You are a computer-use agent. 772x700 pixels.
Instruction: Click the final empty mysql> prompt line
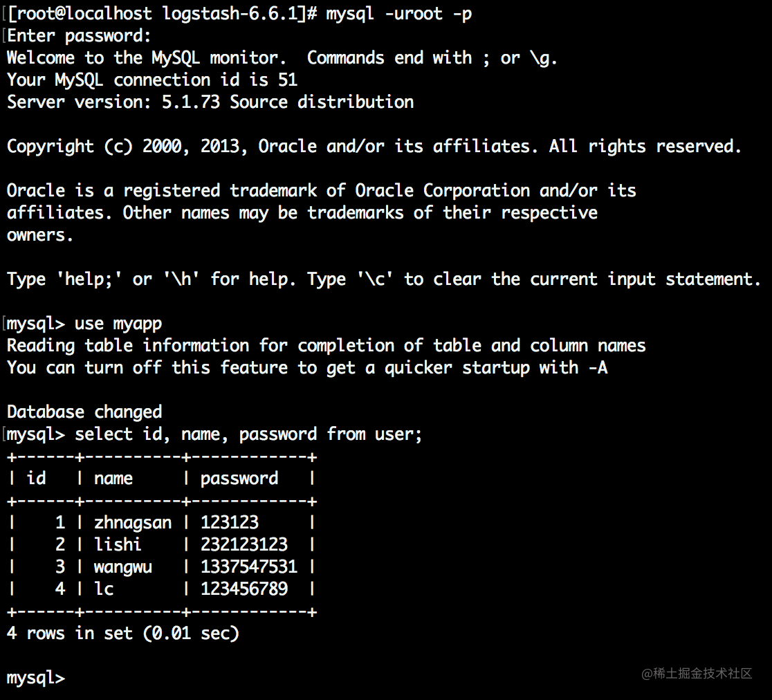click(35, 678)
